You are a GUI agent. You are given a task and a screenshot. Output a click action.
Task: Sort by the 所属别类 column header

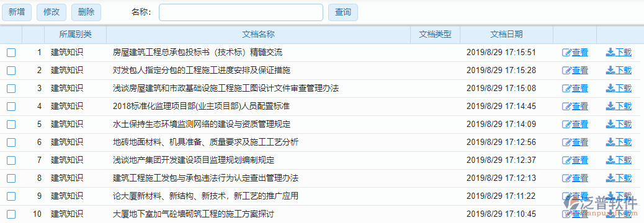(x=76, y=35)
